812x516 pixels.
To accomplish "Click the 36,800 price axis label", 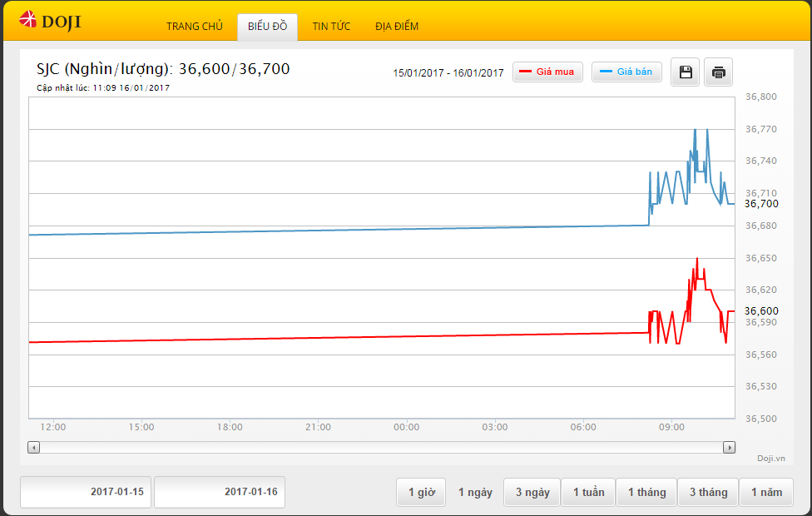I will [x=760, y=97].
